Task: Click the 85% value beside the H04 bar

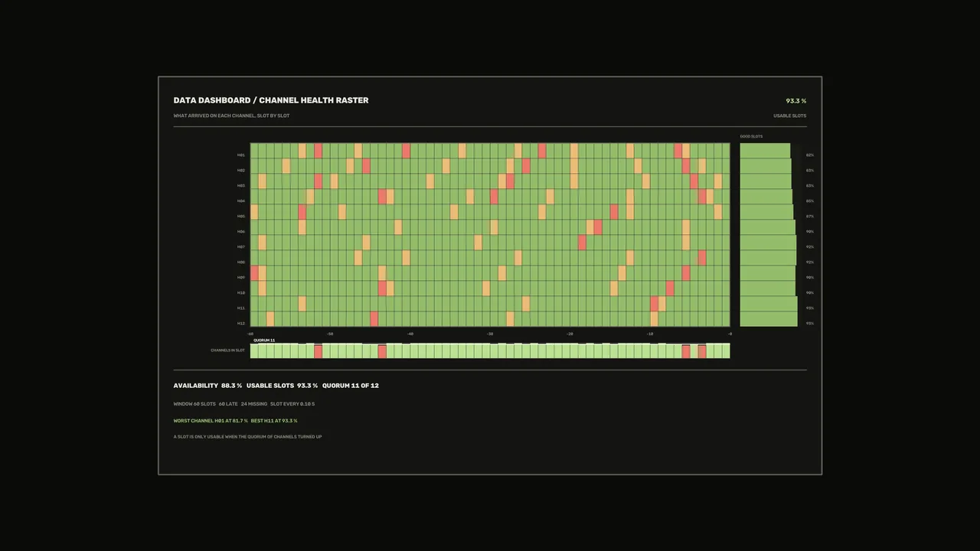Action: point(810,201)
